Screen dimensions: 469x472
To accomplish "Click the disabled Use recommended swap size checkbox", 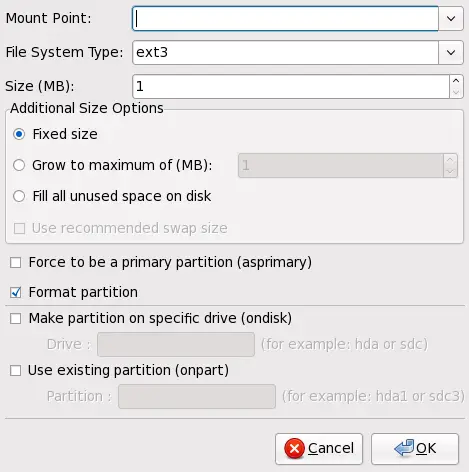I will click(19, 228).
